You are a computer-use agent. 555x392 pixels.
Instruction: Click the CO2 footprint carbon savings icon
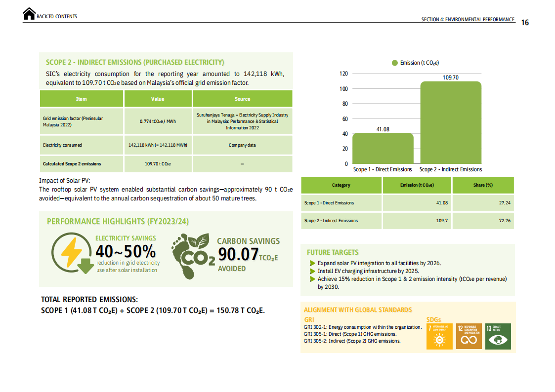193,250
